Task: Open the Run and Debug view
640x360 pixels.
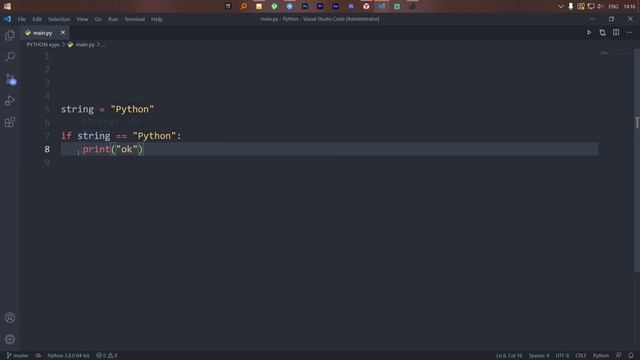Action: click(x=10, y=100)
